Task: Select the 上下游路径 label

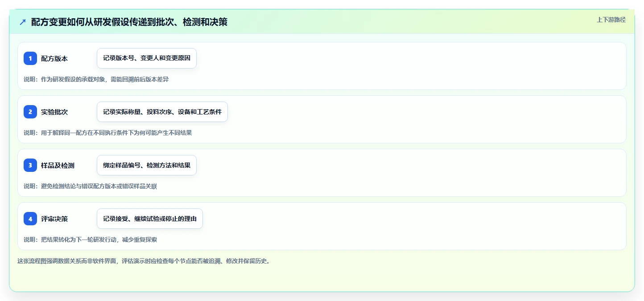Action: 611,20
